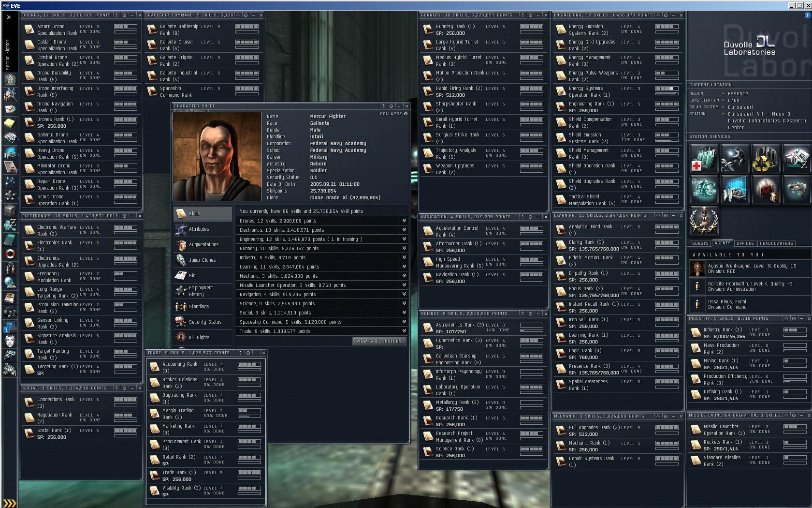Open Employment History in Character Sheet
Screen dimensions: 812x508
(203, 291)
